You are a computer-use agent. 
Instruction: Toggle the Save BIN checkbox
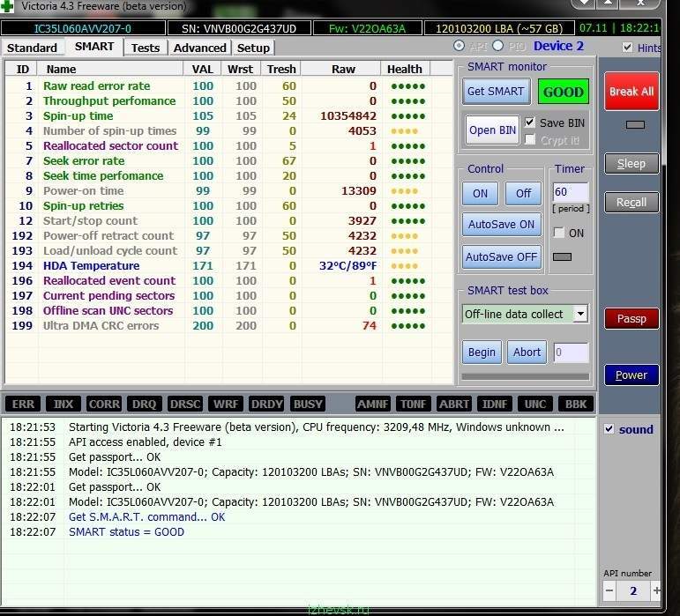pyautogui.click(x=530, y=122)
